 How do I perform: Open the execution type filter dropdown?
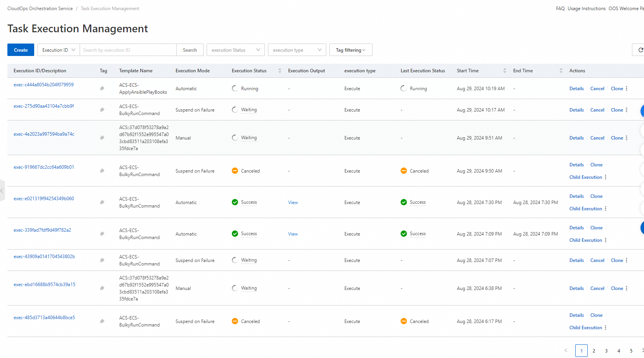pos(297,50)
